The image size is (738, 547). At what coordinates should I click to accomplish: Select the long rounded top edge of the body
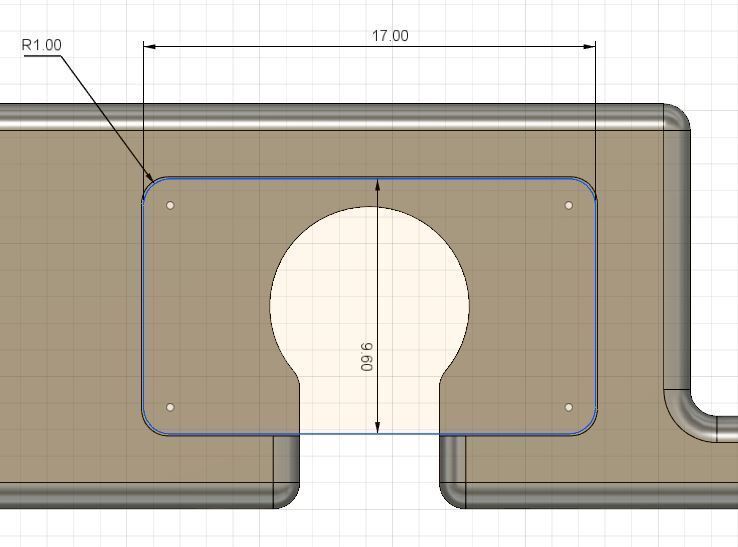tap(332, 117)
